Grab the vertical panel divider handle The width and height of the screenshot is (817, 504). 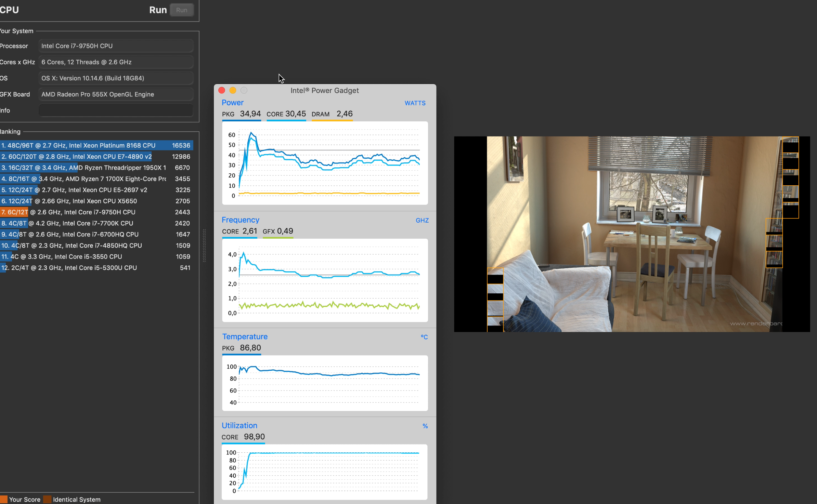[x=204, y=246]
